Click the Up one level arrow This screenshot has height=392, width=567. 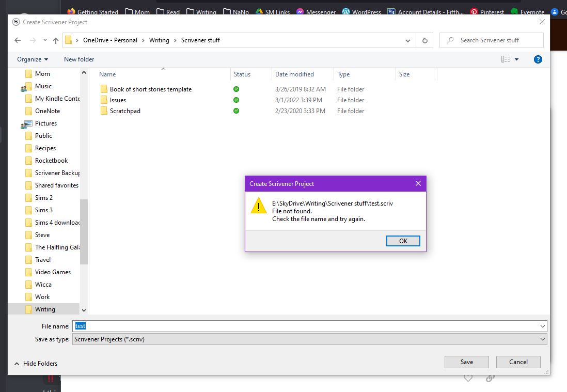[56, 40]
